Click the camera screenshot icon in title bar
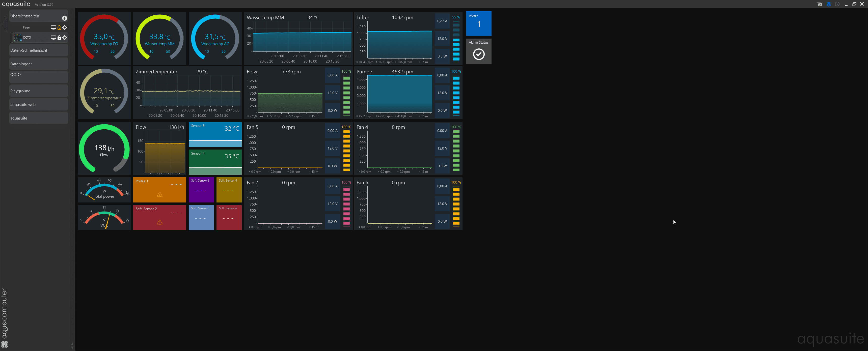The height and width of the screenshot is (351, 868). tap(820, 4)
